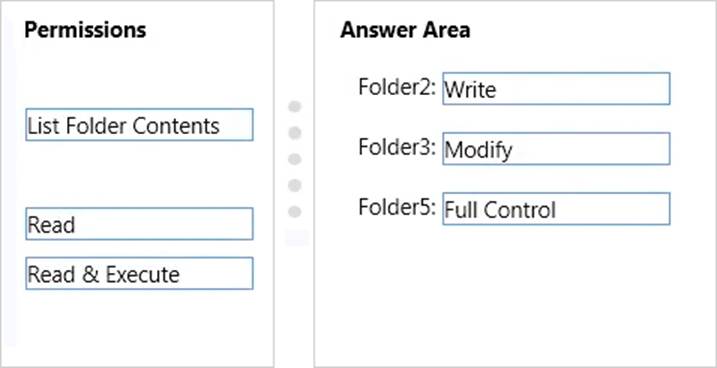The height and width of the screenshot is (368, 717).
Task: Click the topmost divider dot
Action: [295, 107]
